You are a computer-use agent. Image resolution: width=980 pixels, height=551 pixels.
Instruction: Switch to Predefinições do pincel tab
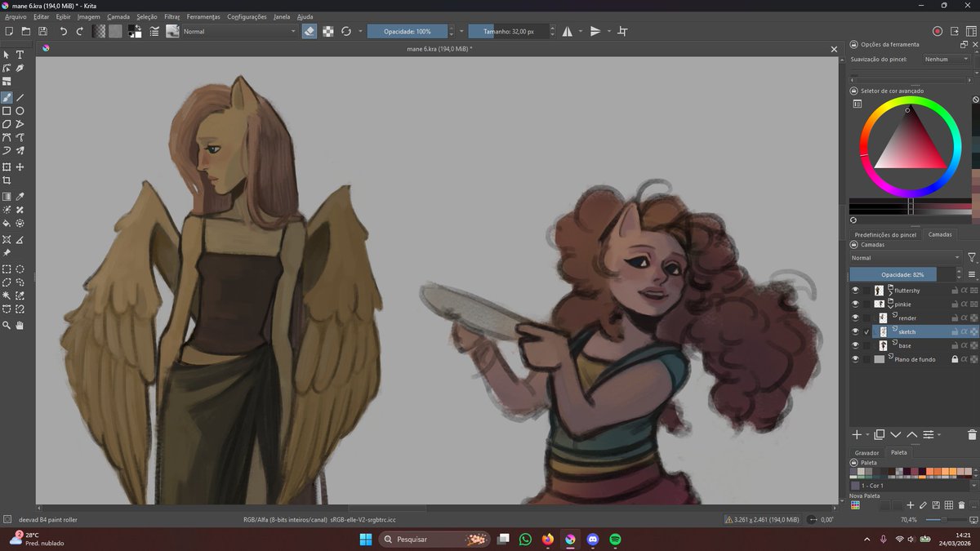[x=886, y=234]
